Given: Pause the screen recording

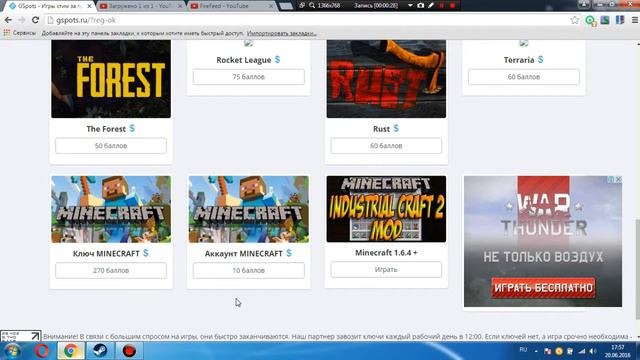Looking at the screenshot, I should [442, 5].
